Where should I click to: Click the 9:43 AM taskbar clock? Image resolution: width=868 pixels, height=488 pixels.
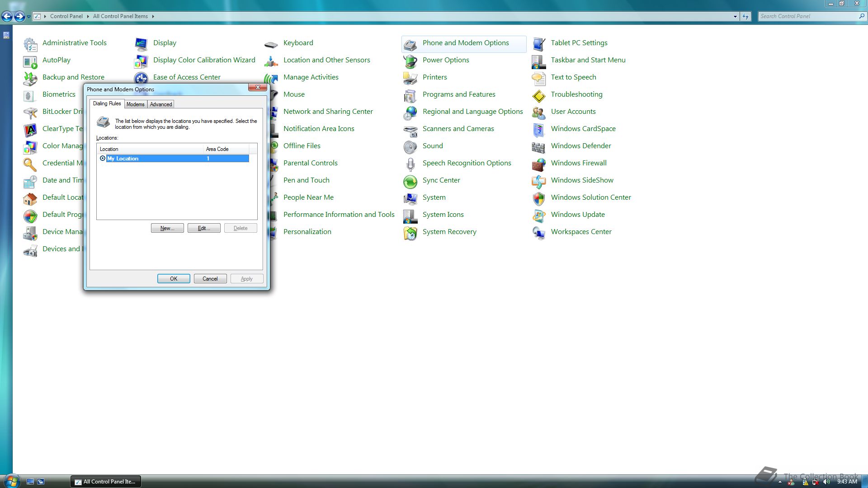click(x=847, y=482)
